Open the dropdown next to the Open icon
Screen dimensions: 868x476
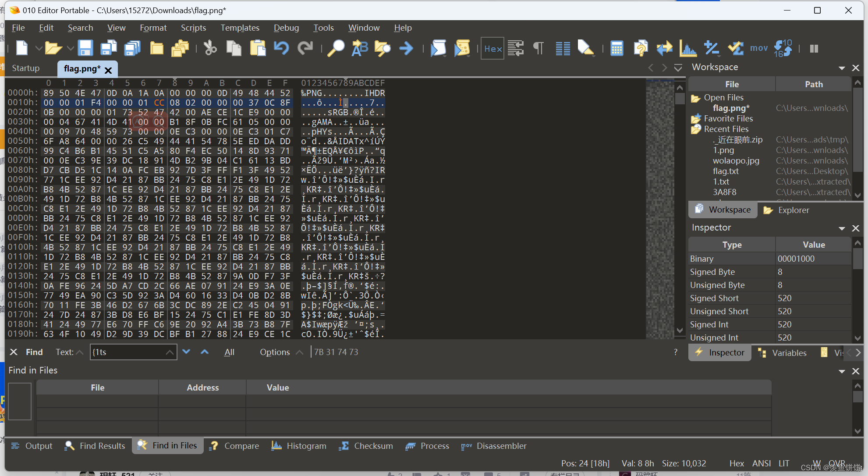[70, 48]
